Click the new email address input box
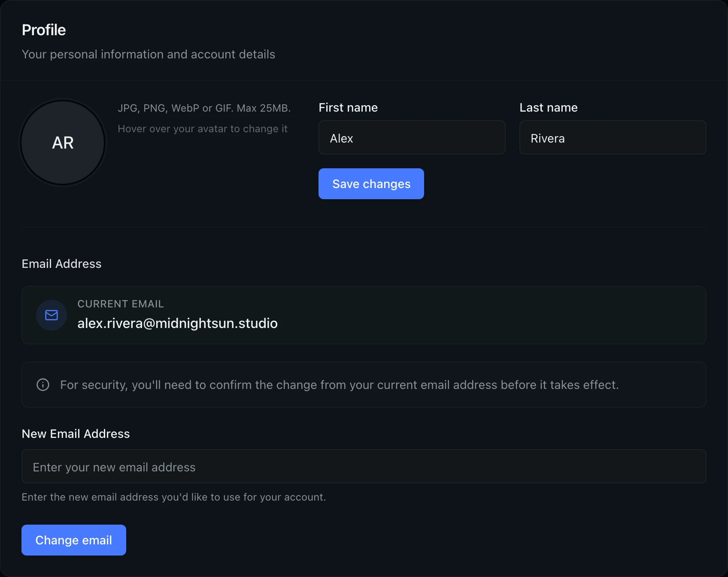Screen dimensions: 728x577 click(x=364, y=467)
